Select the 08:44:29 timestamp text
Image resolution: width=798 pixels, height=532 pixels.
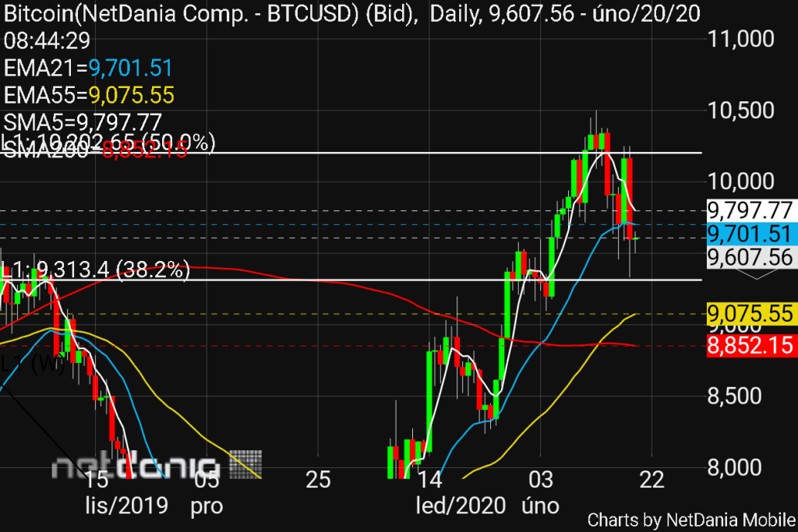[47, 41]
